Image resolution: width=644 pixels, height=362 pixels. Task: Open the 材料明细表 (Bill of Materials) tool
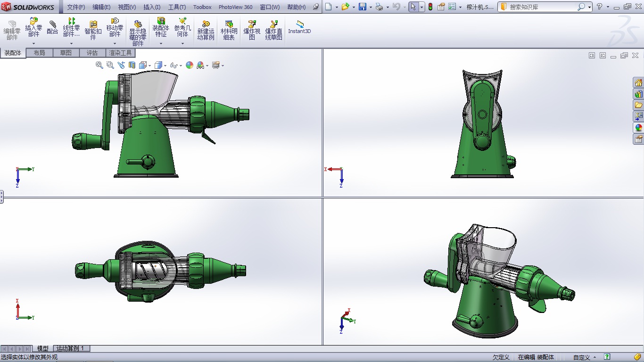coord(229,30)
